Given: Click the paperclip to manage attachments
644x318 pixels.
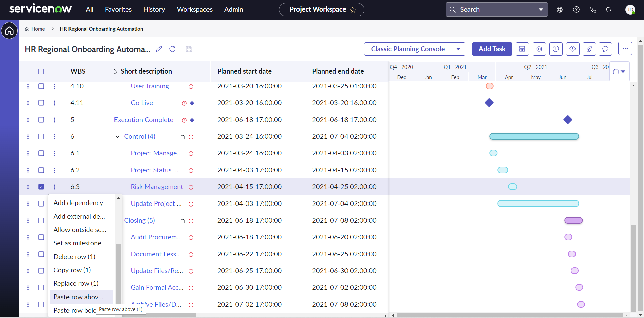Looking at the screenshot, I should coord(589,49).
